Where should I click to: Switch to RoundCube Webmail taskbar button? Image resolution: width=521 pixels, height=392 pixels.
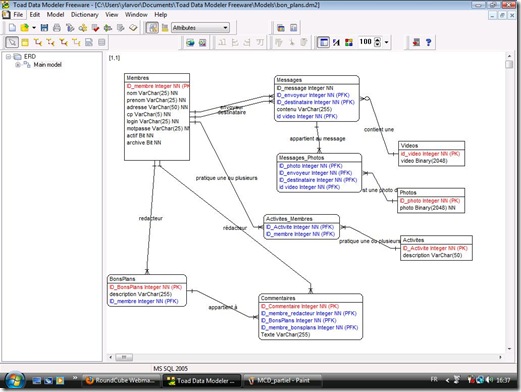click(121, 380)
